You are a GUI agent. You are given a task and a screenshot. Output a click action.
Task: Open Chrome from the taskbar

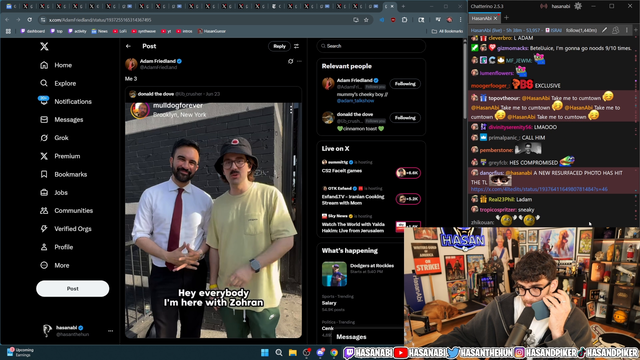coord(334,353)
